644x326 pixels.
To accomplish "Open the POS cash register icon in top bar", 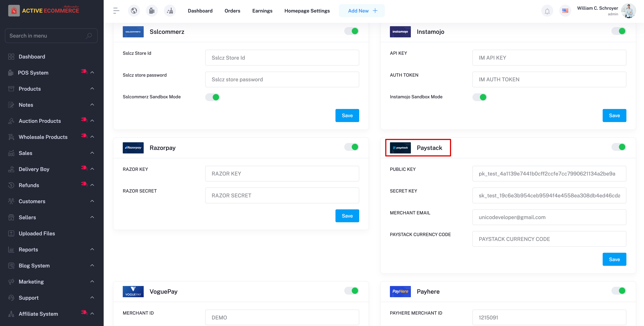I will (152, 11).
